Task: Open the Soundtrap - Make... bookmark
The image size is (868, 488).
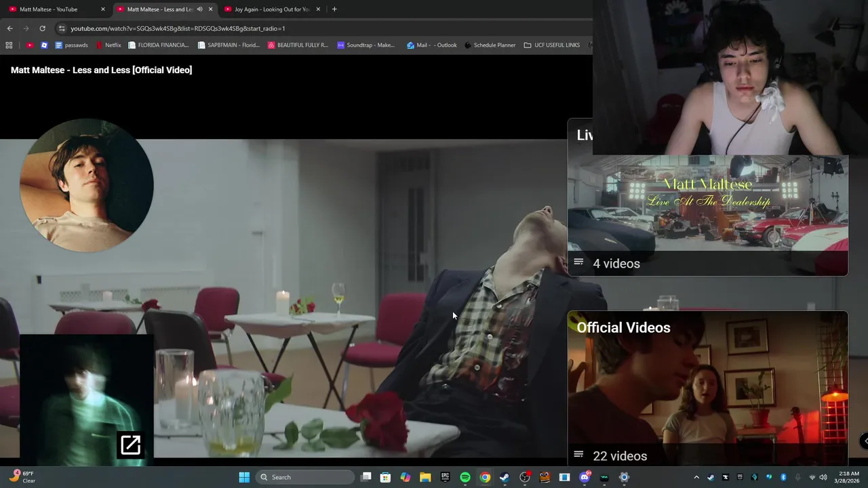Action: pos(366,45)
